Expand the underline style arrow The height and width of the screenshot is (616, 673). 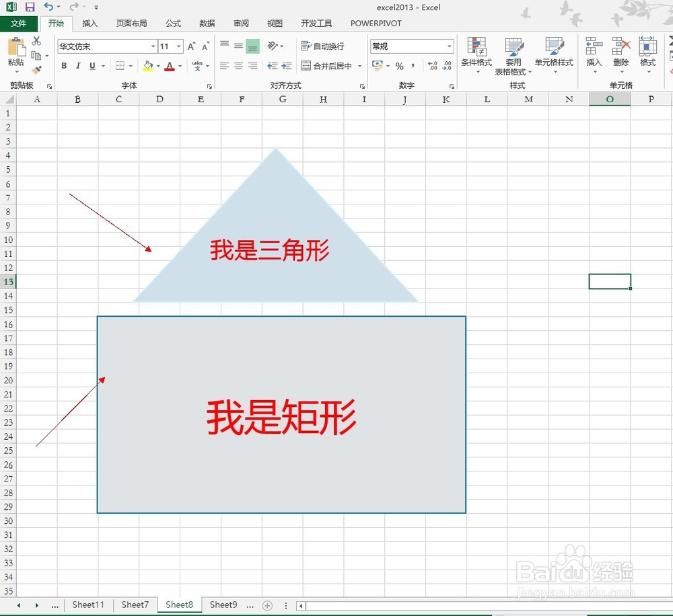coord(103,66)
